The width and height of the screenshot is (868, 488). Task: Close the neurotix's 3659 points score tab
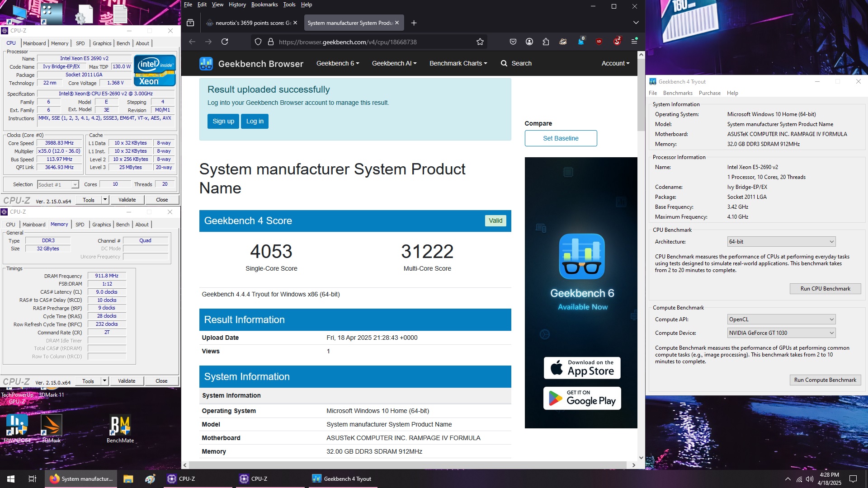point(295,23)
